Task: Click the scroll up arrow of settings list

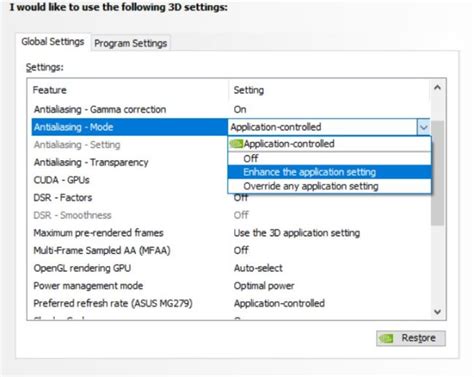Action: 437,88
